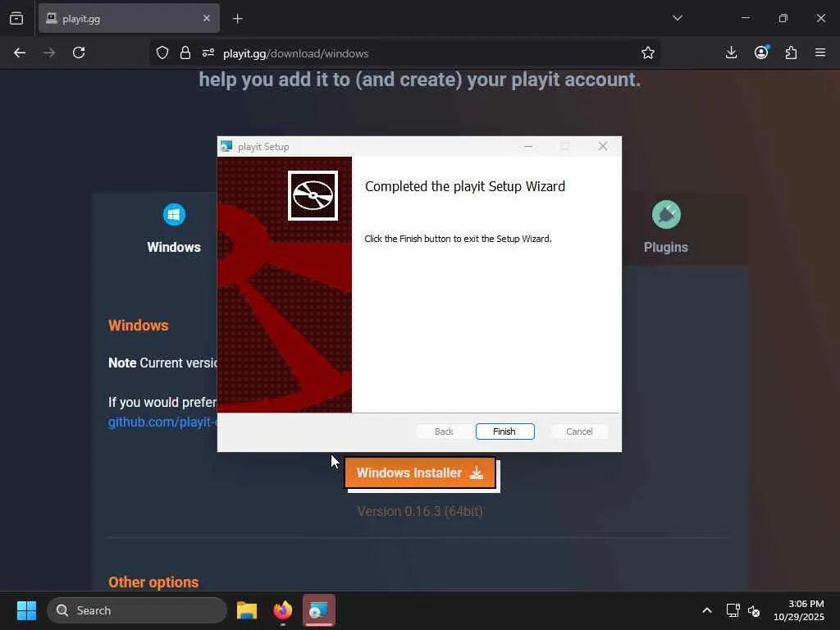Open the Windows Start menu
This screenshot has height=630, width=840.
[x=26, y=610]
